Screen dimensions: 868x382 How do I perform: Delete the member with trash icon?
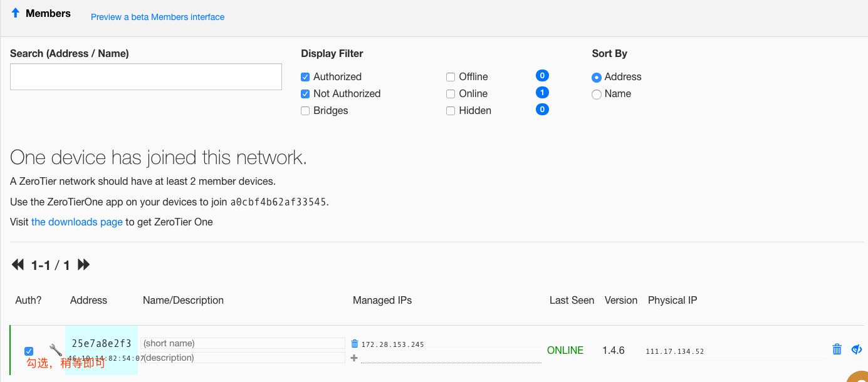(837, 349)
